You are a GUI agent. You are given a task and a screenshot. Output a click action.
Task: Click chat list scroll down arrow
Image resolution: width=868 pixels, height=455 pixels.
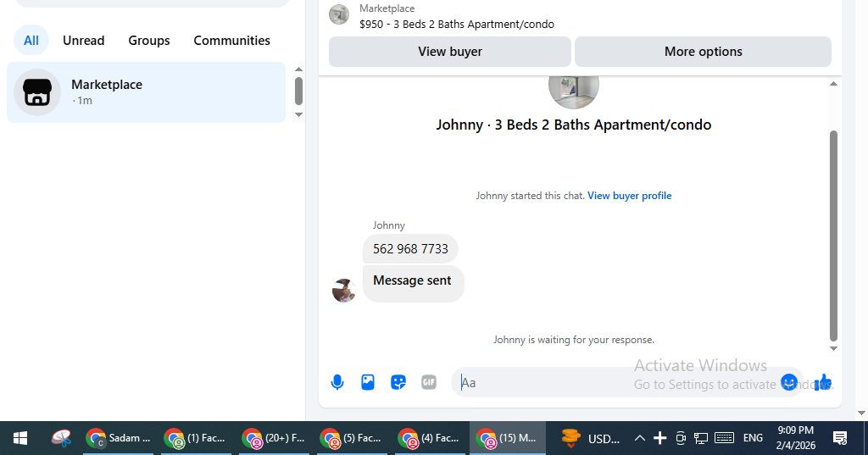click(298, 114)
